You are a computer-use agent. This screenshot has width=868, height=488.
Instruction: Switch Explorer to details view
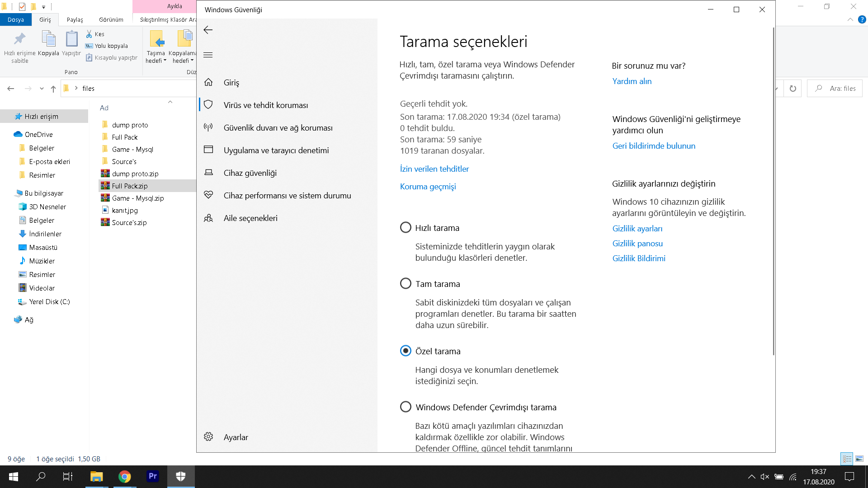point(847,459)
